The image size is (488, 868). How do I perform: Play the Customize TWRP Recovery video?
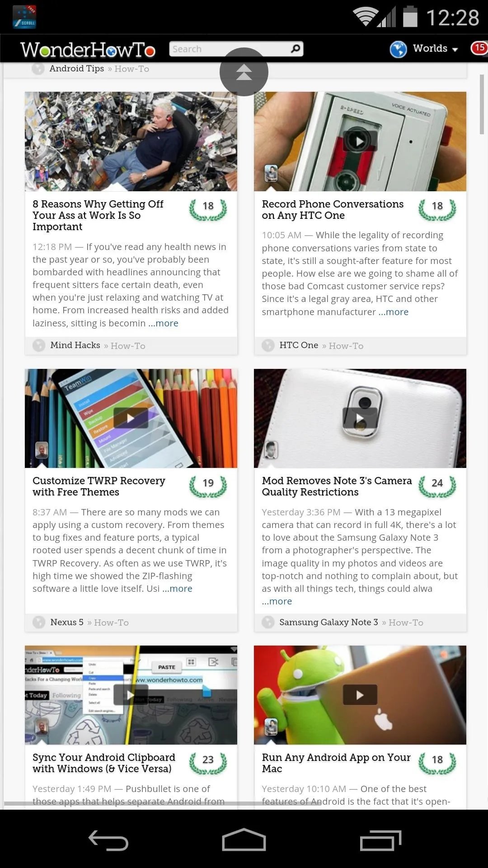pyautogui.click(x=131, y=418)
